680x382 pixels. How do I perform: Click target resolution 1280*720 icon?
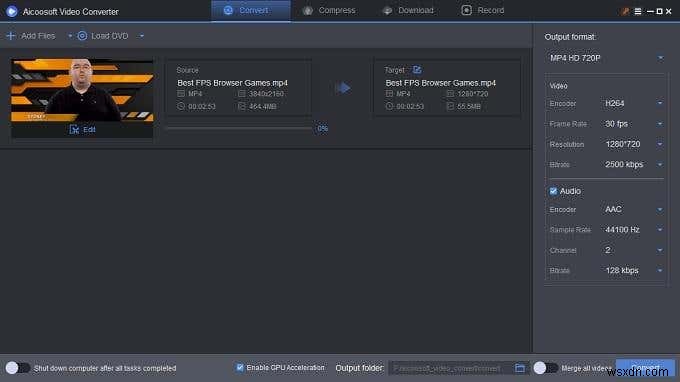[x=450, y=94]
